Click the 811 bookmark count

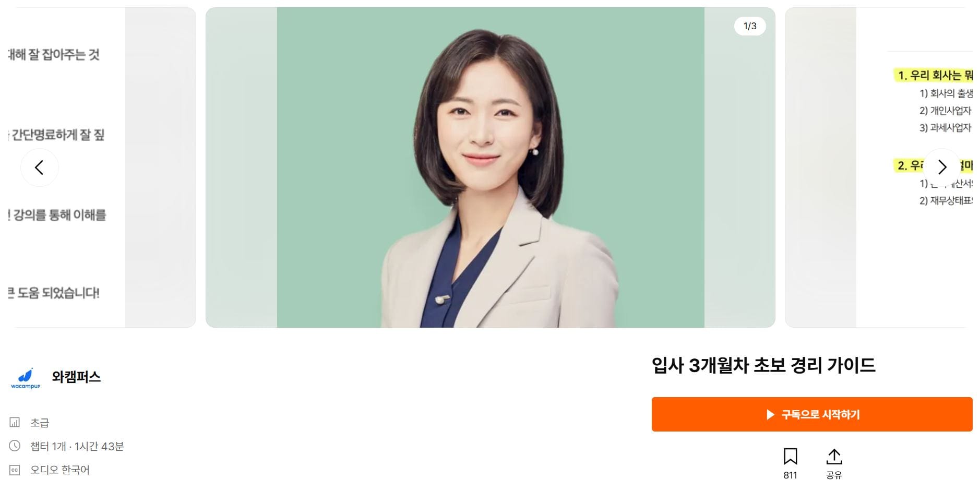(790, 475)
